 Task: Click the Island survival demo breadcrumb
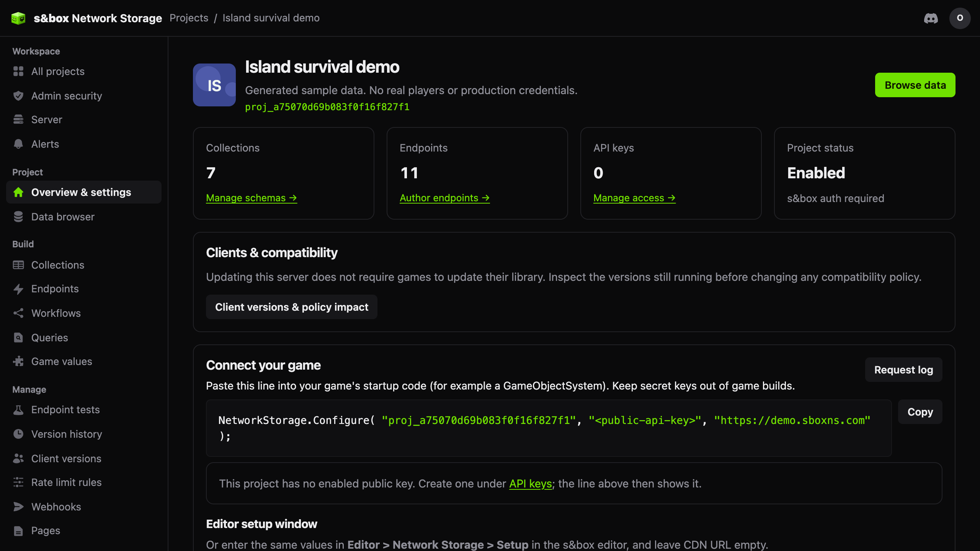271,18
